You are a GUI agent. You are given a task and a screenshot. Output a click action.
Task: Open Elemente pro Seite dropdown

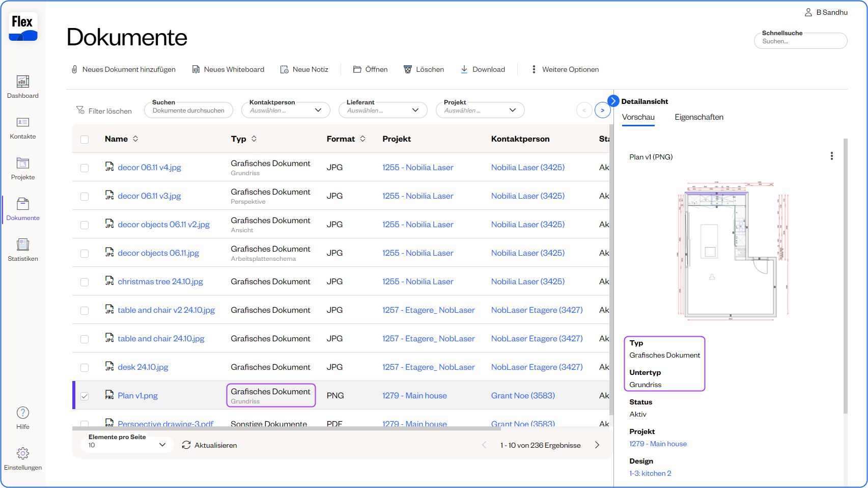click(x=127, y=445)
